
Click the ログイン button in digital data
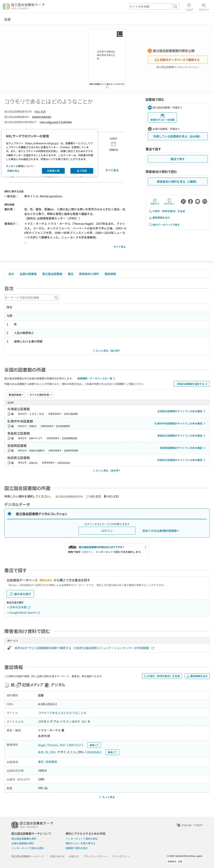click(x=107, y=531)
